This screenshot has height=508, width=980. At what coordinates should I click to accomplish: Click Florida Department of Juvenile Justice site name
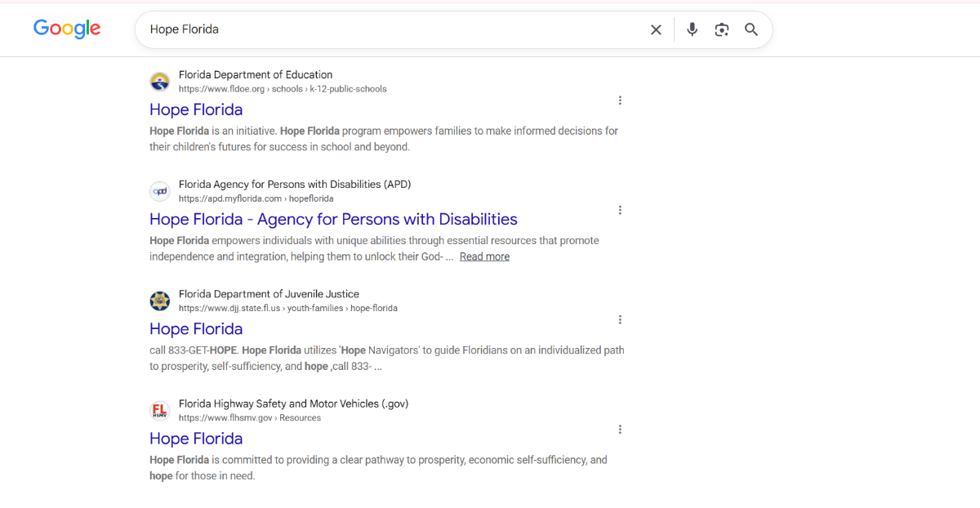click(269, 293)
